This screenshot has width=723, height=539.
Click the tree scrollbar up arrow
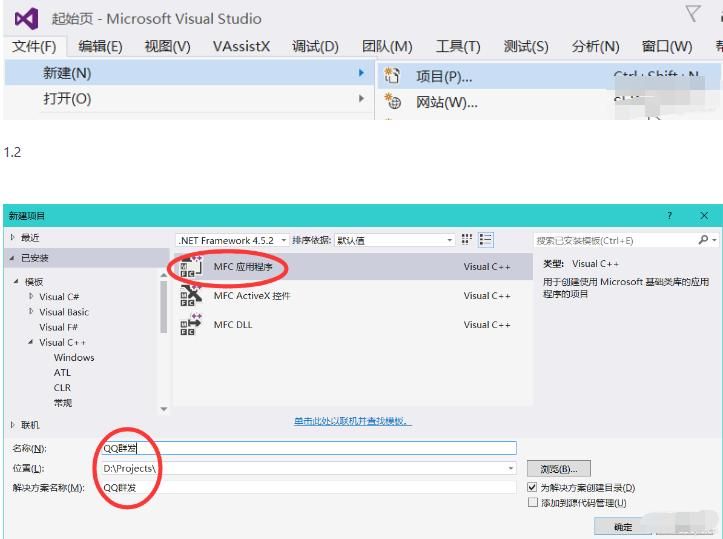point(164,275)
